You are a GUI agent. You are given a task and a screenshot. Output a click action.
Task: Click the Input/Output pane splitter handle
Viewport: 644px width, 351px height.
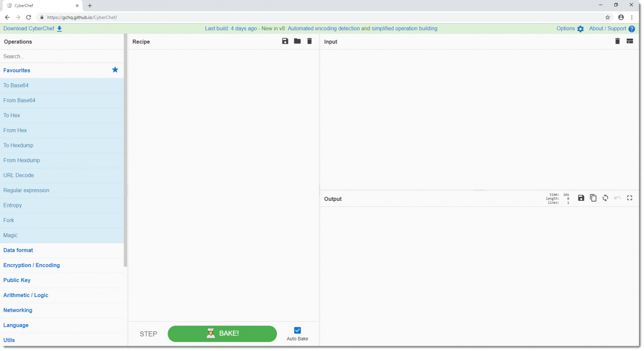(479, 190)
